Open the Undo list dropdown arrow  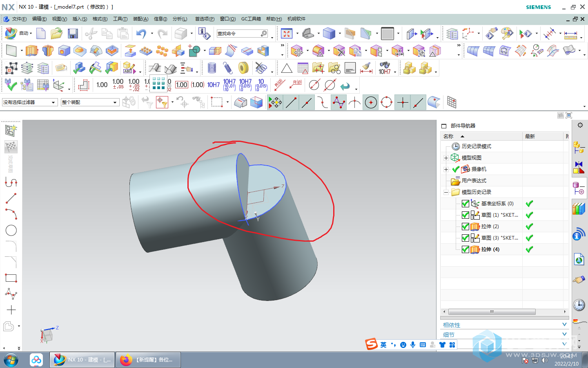click(152, 34)
